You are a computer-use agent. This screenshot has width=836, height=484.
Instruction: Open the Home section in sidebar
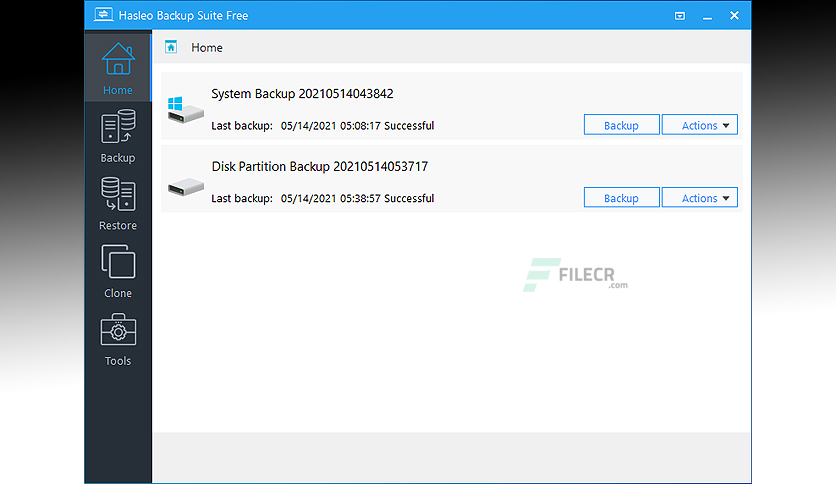coord(118,68)
